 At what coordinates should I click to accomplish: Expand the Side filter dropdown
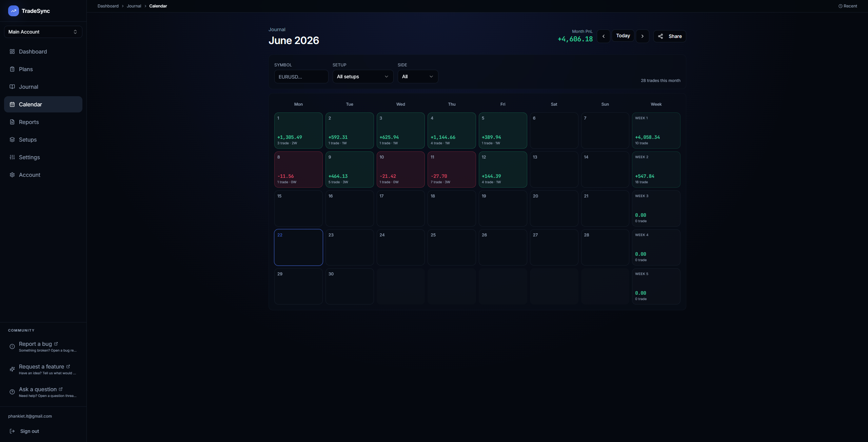pyautogui.click(x=418, y=77)
